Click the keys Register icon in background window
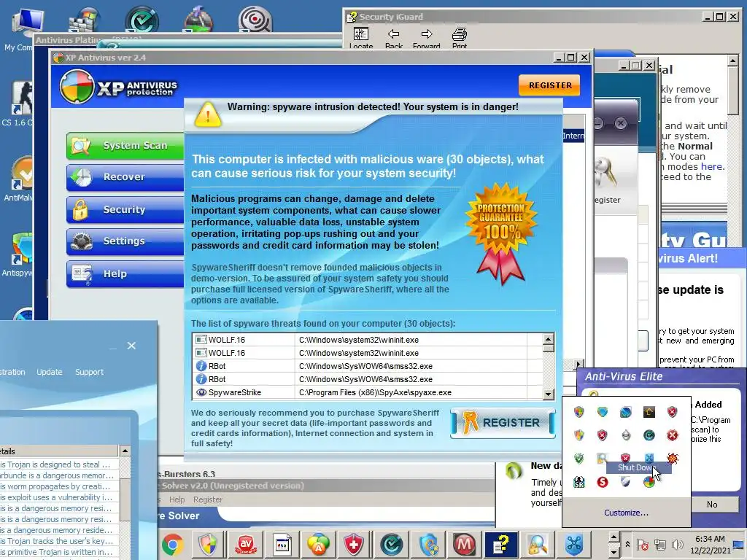 coord(607,181)
